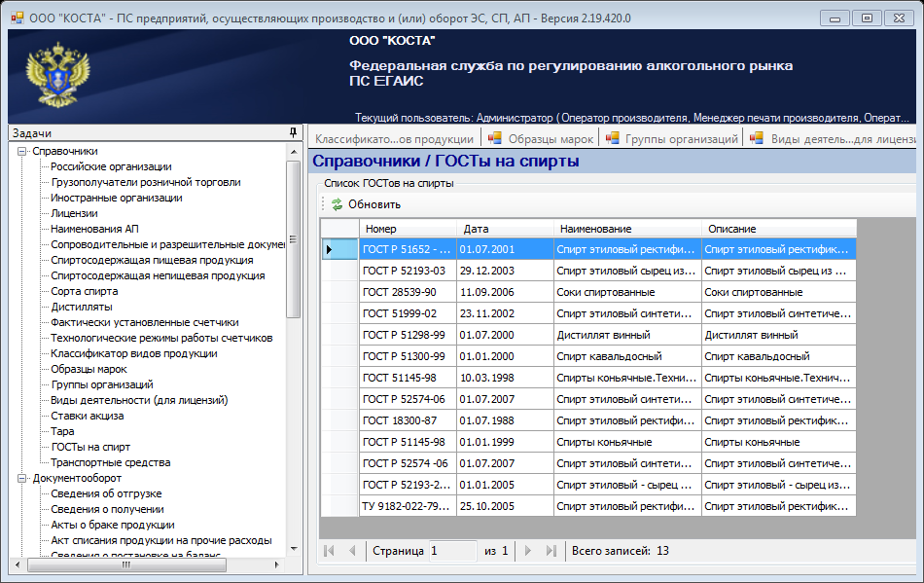
Task: Open Фактически установленные счетчики tree item
Action: [144, 322]
